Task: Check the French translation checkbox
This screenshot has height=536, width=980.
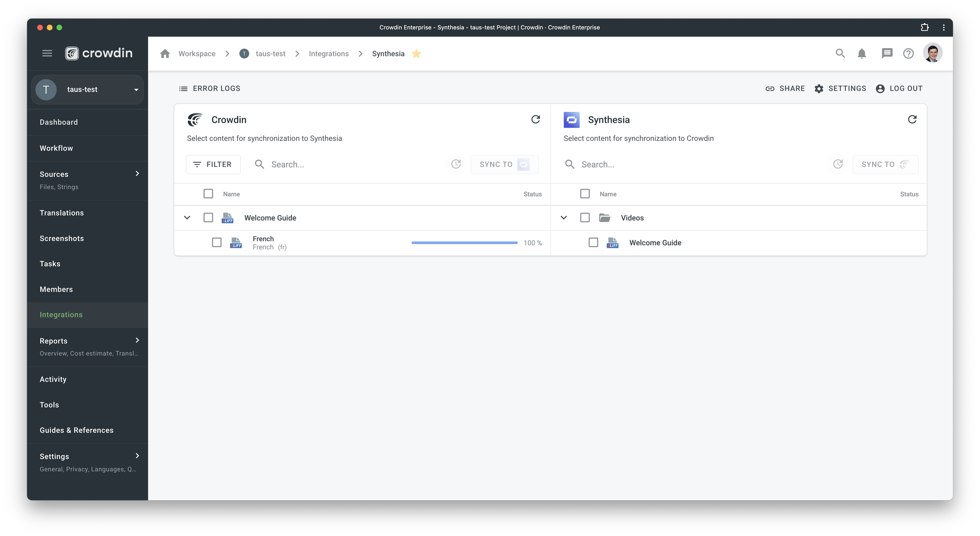Action: coord(217,242)
